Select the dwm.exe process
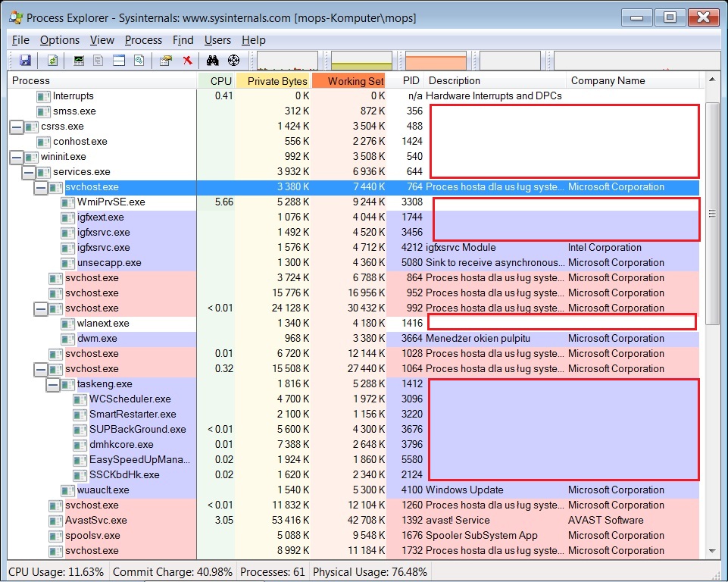Screen dimensions: 728x582 [353, 339]
